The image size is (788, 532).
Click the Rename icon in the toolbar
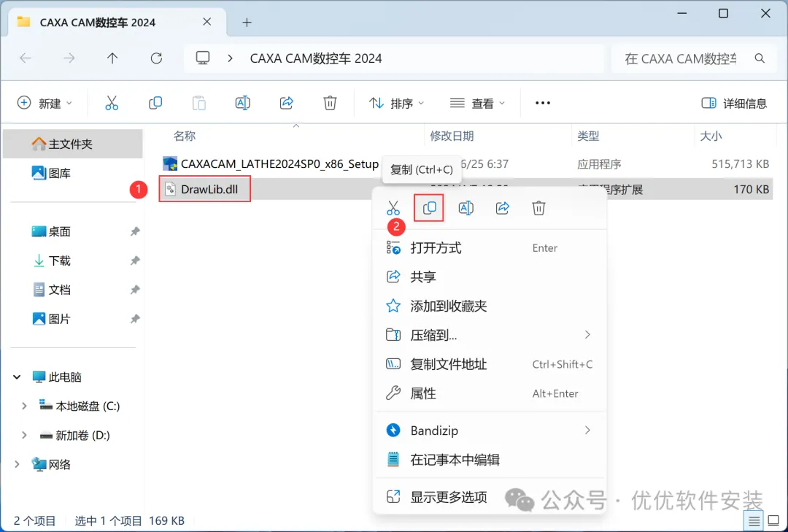click(243, 103)
